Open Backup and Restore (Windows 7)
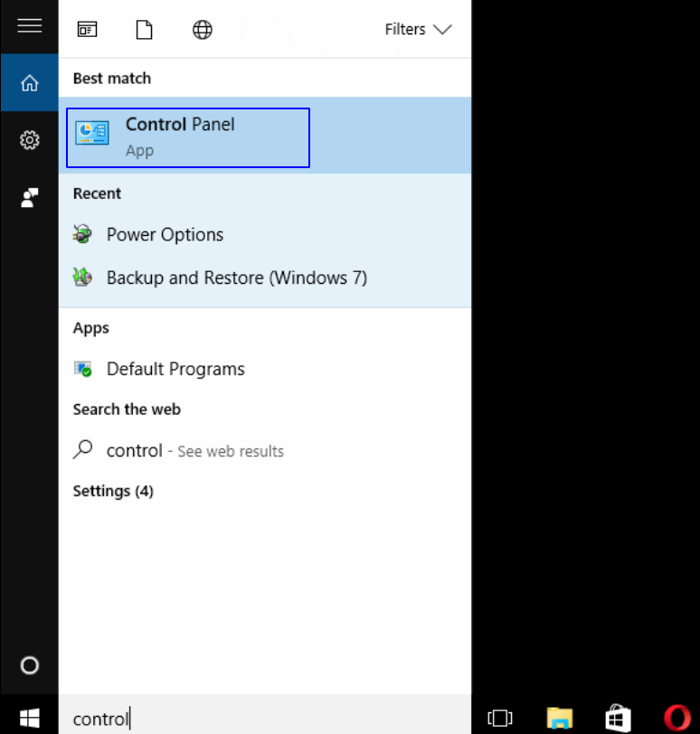 pos(265,278)
